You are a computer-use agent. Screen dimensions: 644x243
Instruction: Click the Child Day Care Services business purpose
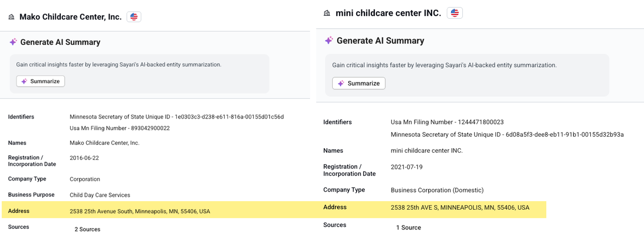pyautogui.click(x=100, y=195)
